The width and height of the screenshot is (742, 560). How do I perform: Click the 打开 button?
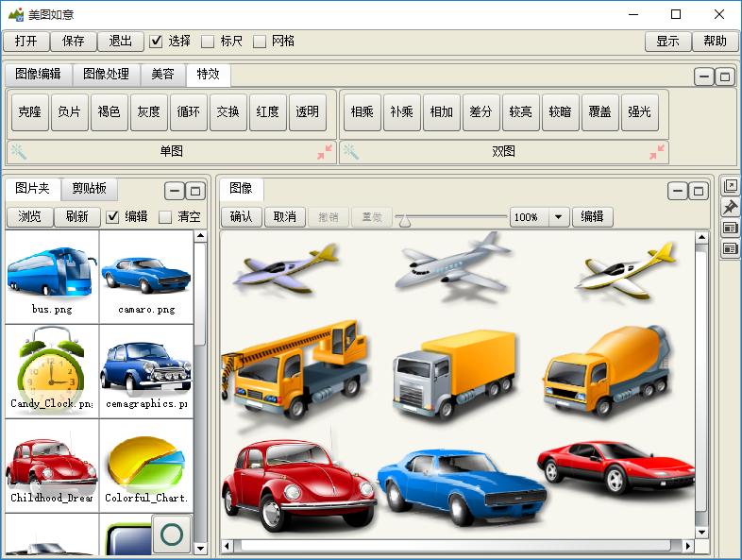click(x=26, y=42)
